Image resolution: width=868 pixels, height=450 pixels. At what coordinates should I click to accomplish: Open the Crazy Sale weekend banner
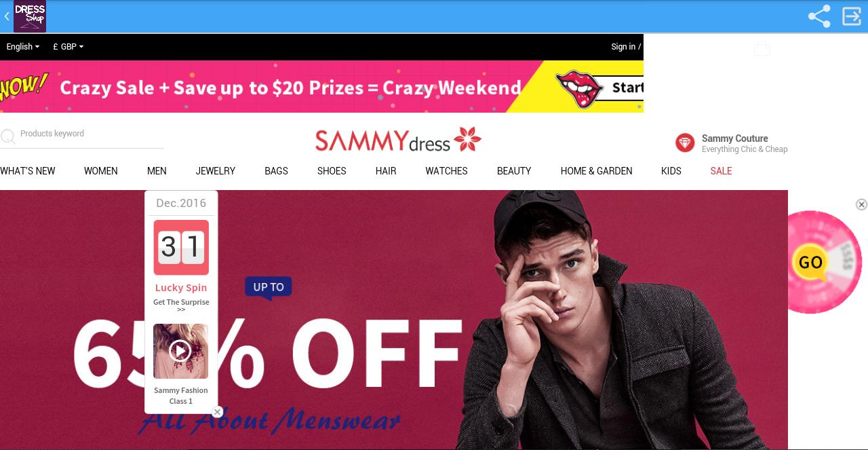pyautogui.click(x=321, y=86)
